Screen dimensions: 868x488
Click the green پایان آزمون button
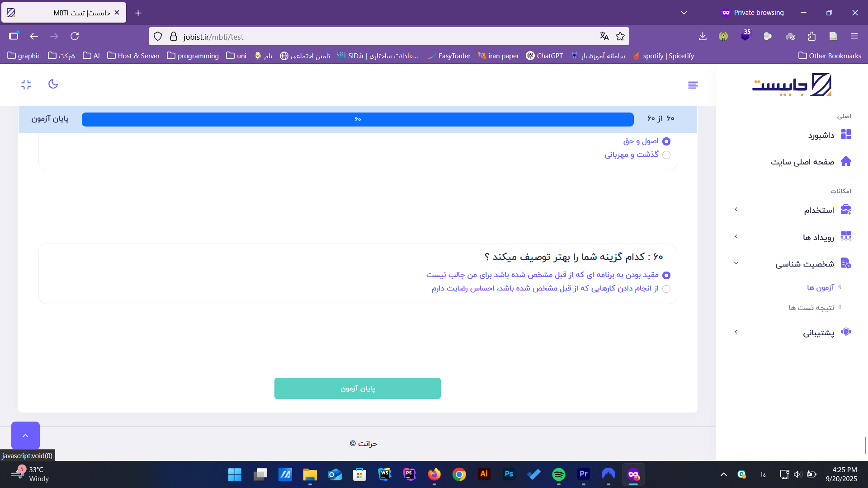click(x=357, y=388)
